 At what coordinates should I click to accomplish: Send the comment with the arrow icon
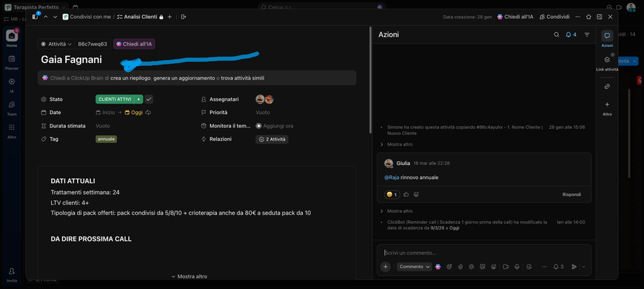(x=574, y=267)
